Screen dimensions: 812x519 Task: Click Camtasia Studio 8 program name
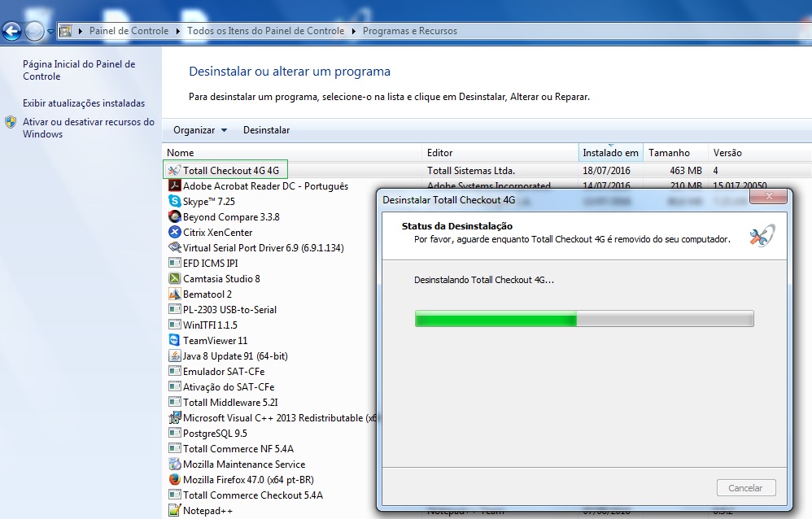[x=221, y=279]
